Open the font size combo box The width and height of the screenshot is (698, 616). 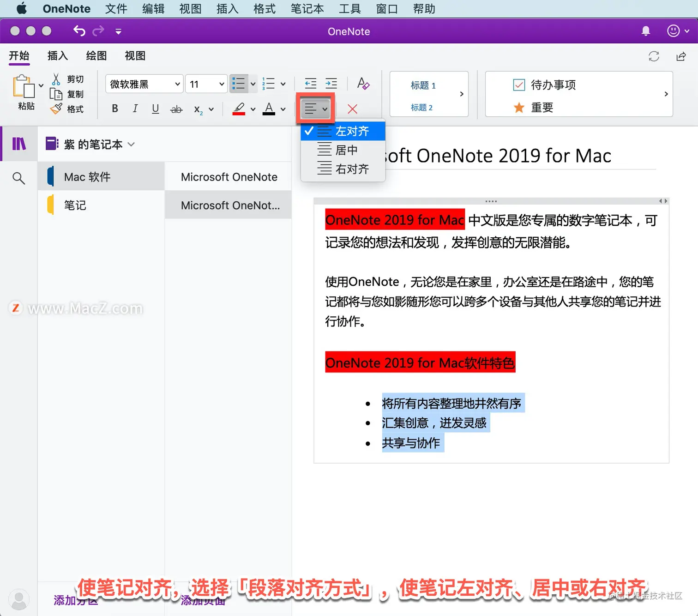206,84
